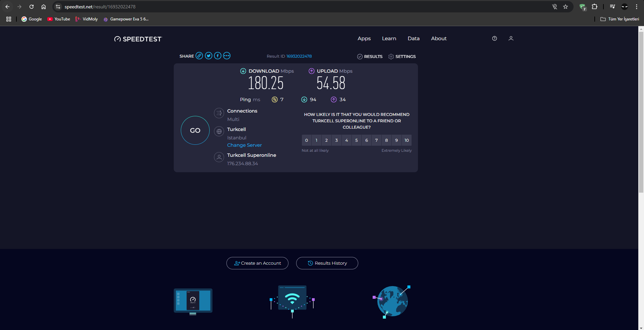Select rating 8 for recommendation
The width and height of the screenshot is (644, 330).
click(386, 140)
